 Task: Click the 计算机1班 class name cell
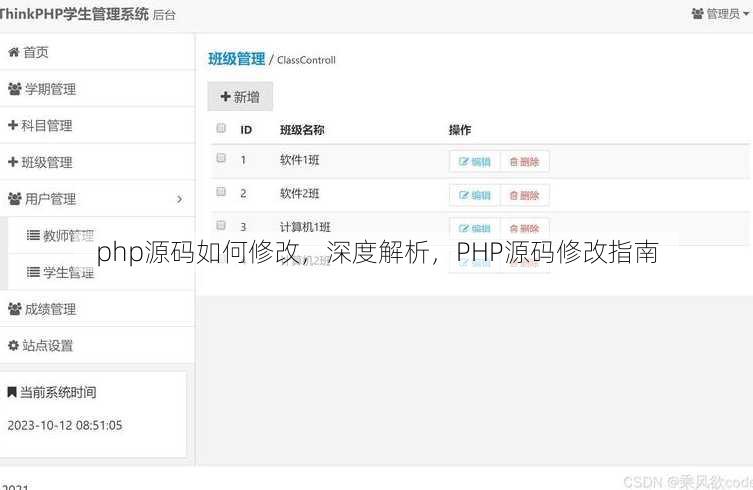coord(305,227)
